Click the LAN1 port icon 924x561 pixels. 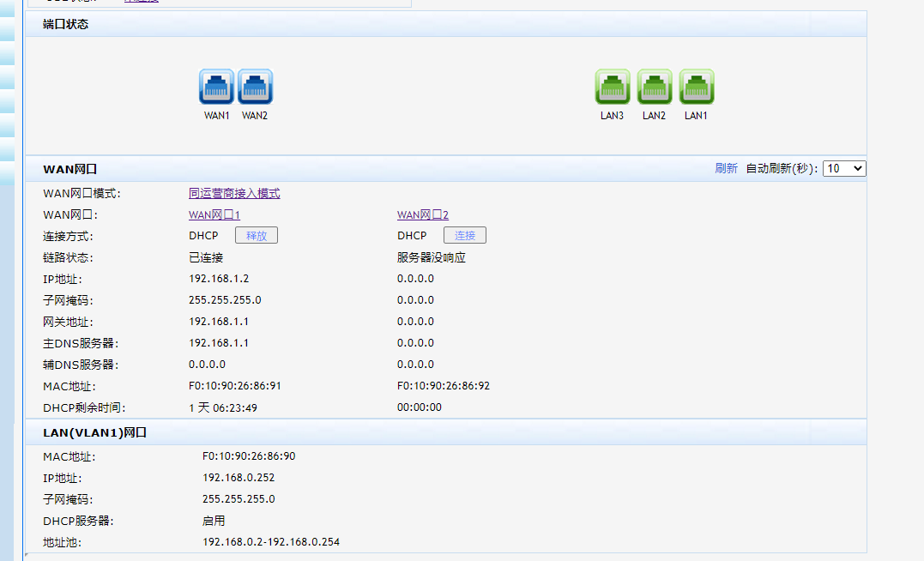pos(697,87)
